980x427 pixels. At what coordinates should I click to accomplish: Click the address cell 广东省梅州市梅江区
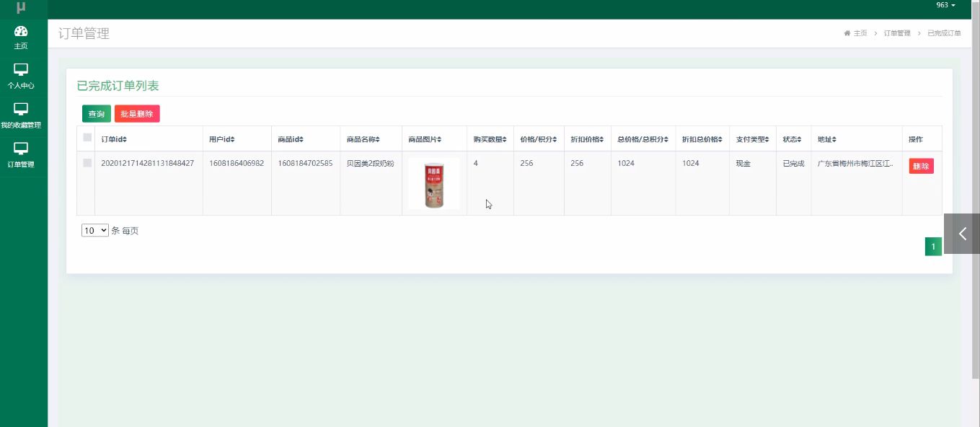coord(856,163)
